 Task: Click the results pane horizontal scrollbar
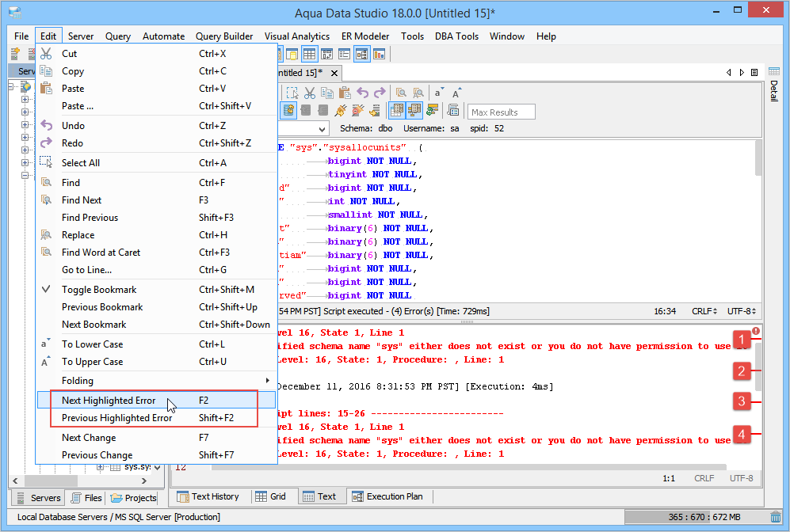(468, 467)
